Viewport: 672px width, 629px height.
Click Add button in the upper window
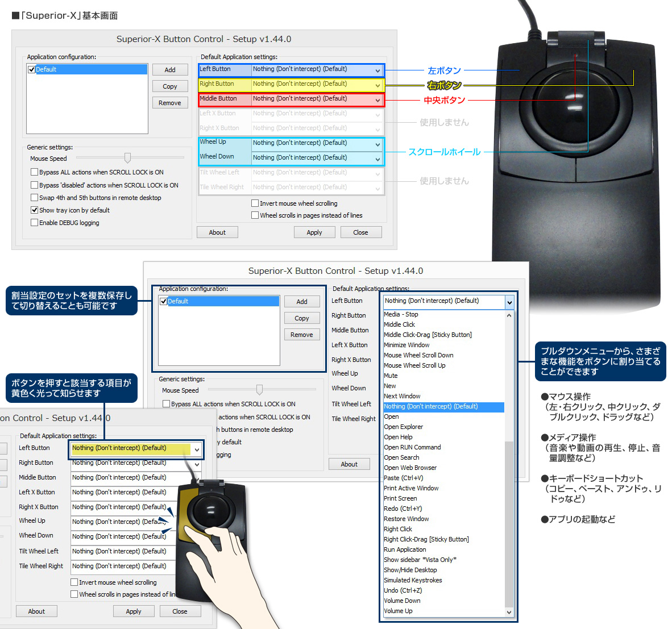170,70
